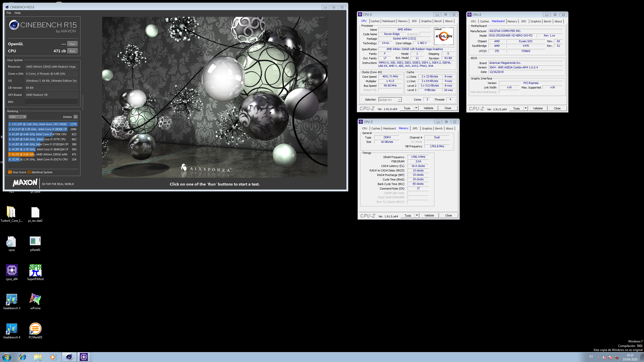
Task: Select ranking row AMD Athlon 220GE
Action: point(43,154)
